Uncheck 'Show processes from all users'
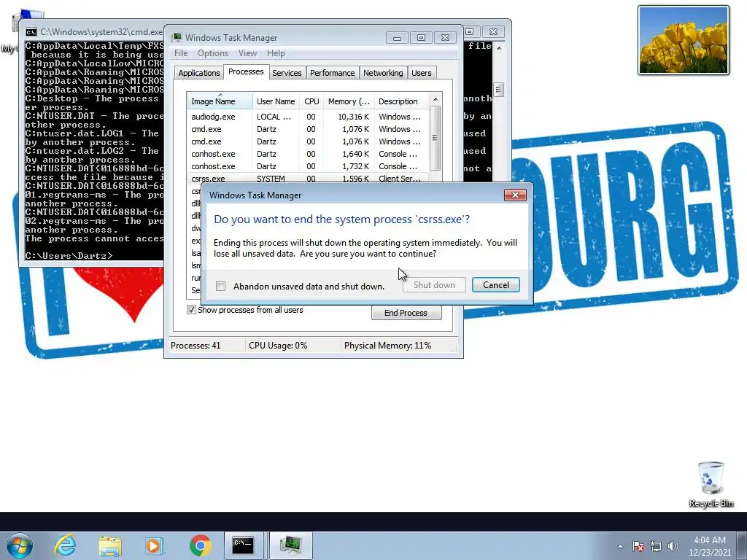Screen dimensions: 747x560 coord(191,310)
